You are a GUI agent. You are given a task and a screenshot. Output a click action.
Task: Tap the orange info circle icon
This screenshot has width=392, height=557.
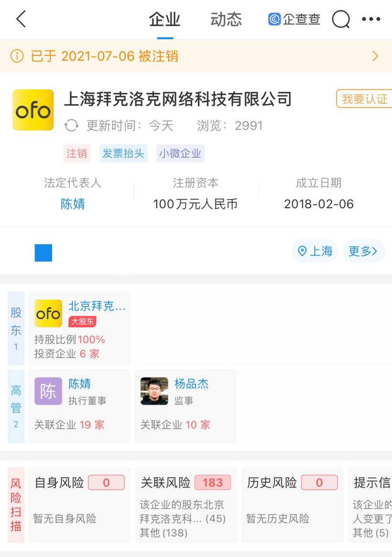tap(17, 56)
